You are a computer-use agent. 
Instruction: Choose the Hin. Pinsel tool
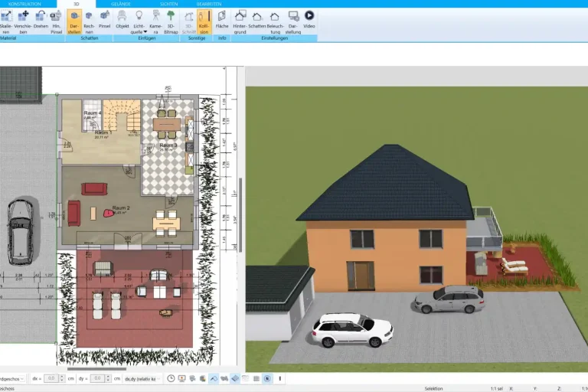[56, 22]
